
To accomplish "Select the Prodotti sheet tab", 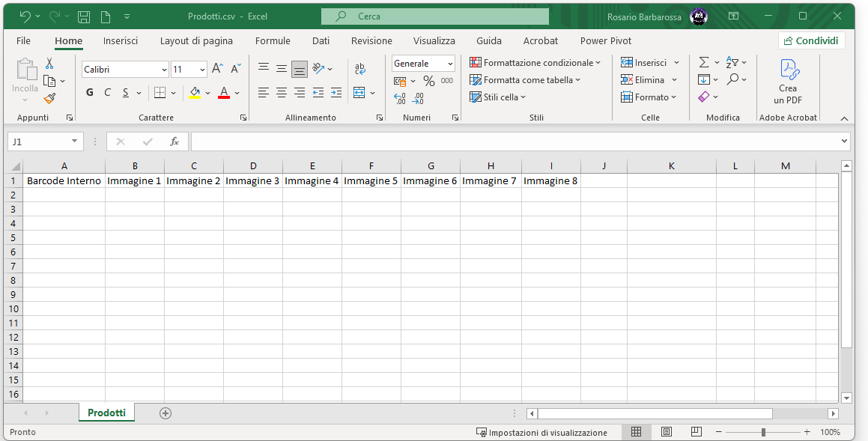I will 106,413.
